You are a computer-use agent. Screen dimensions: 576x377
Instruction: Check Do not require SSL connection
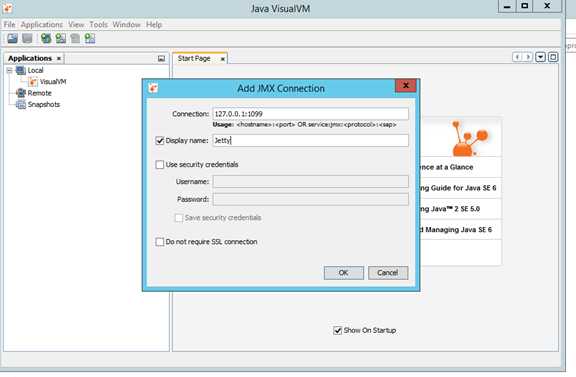[159, 242]
